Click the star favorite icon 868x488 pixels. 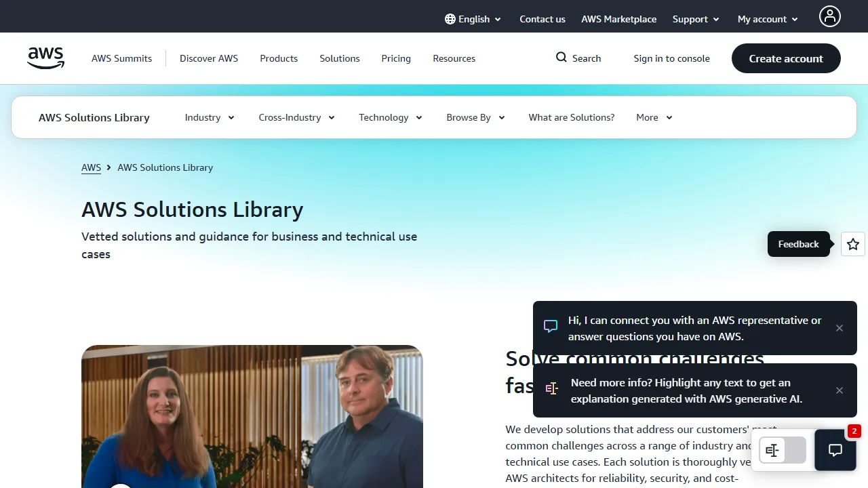853,244
